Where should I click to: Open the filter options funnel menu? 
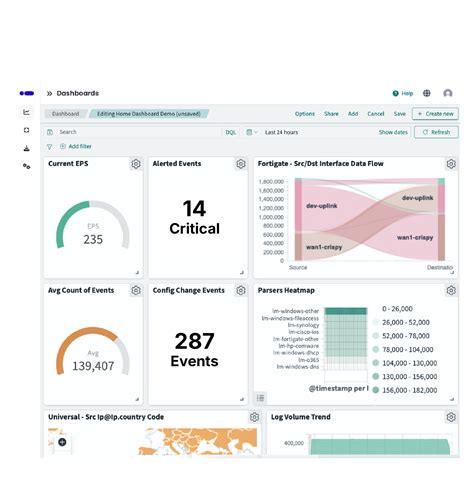click(50, 146)
